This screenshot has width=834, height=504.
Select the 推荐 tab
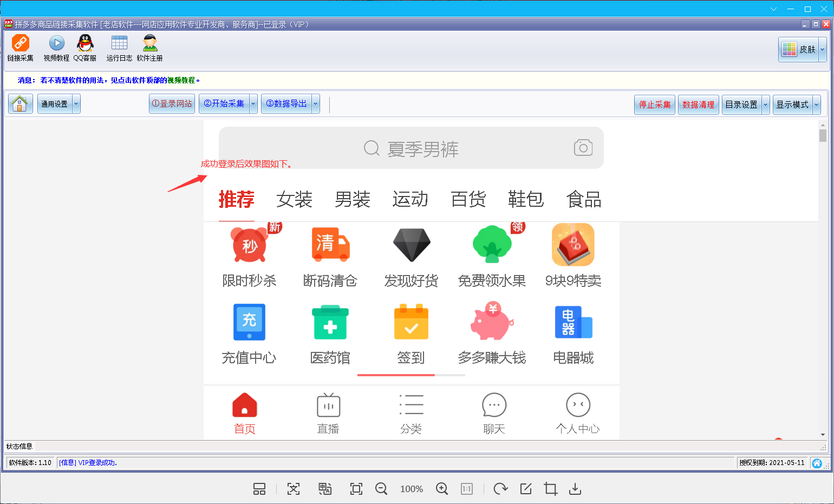tap(236, 199)
